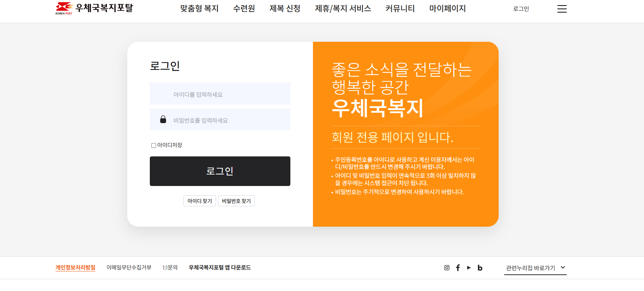This screenshot has width=644, height=291.
Task: Open the 맞춤형 복지 menu
Action: pos(199,9)
